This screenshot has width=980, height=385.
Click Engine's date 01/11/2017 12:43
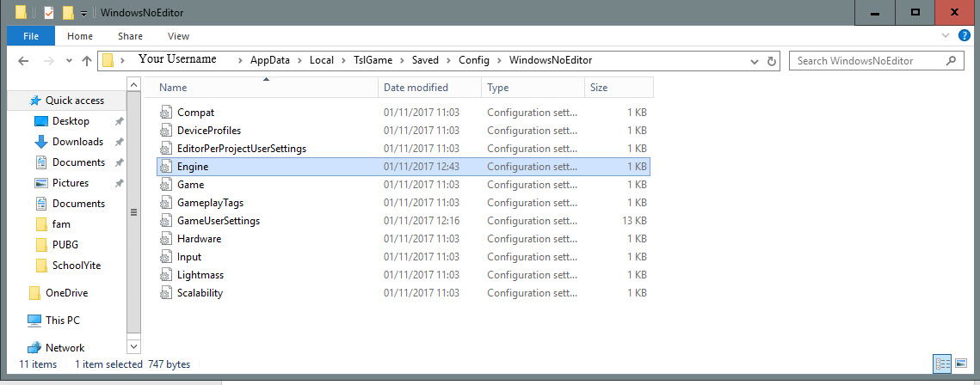click(422, 167)
